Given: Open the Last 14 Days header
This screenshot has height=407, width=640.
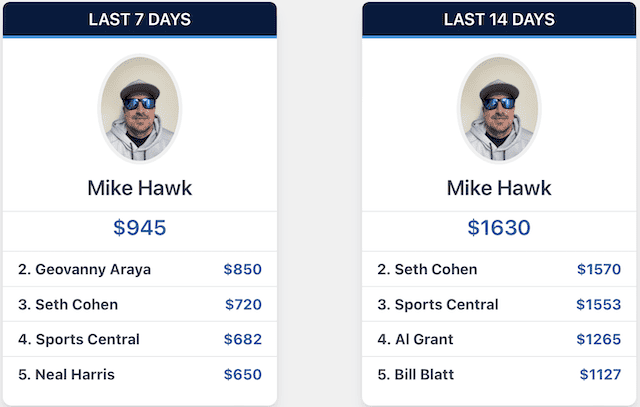Looking at the screenshot, I should [x=499, y=20].
